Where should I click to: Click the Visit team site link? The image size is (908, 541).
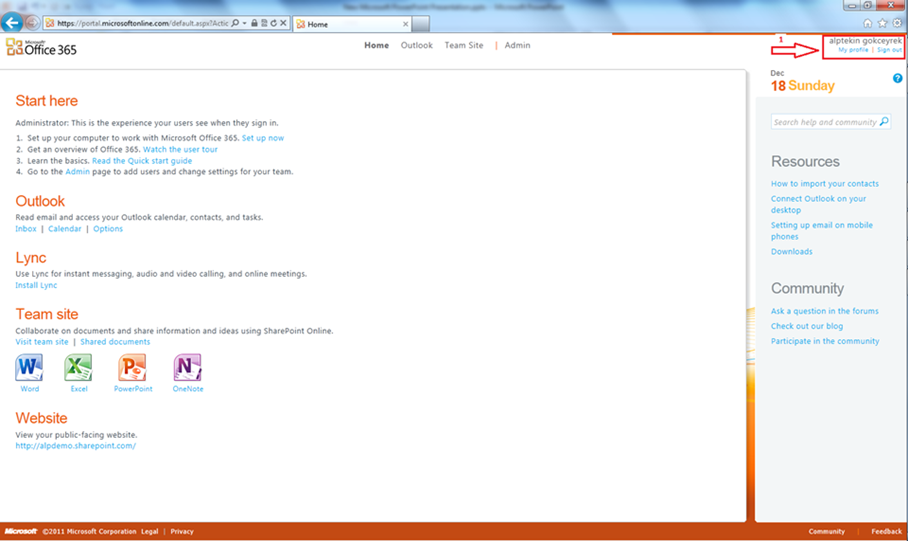click(42, 342)
